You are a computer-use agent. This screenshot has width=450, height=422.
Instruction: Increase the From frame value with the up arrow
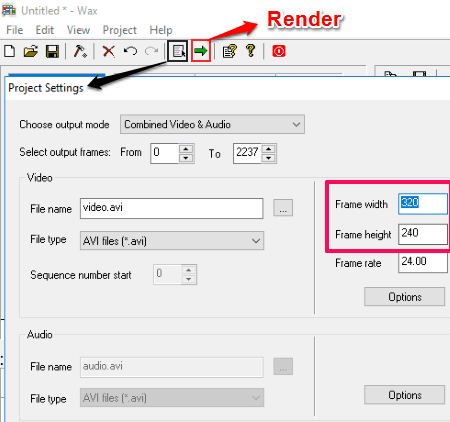[186, 149]
